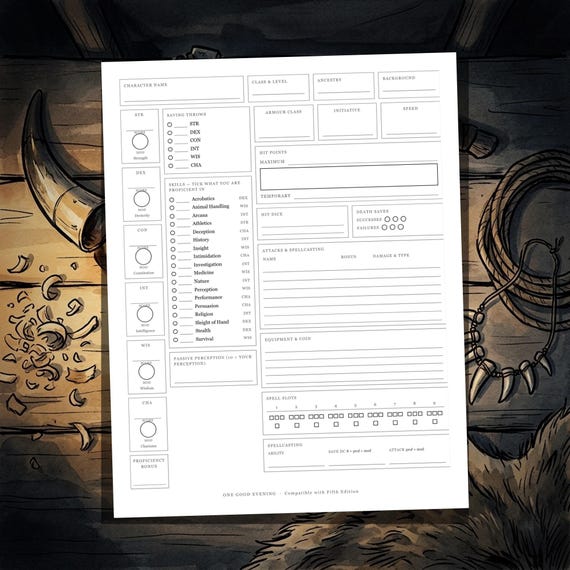Mark Perception proficiency circle
570x570 pixels.
point(174,290)
